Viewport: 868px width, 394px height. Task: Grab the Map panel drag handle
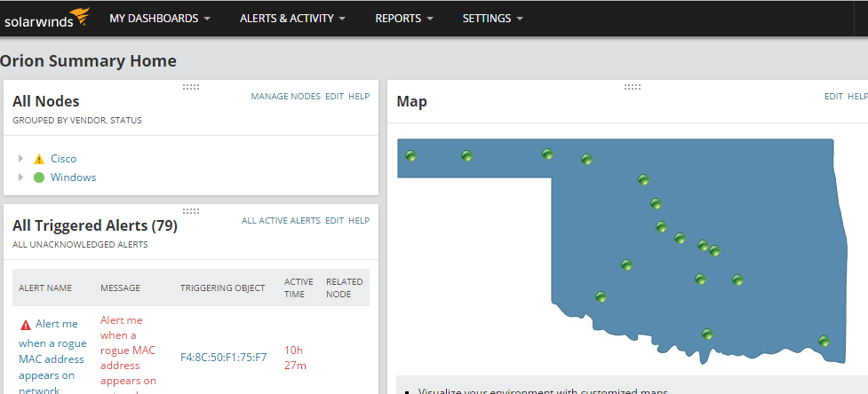click(x=633, y=87)
